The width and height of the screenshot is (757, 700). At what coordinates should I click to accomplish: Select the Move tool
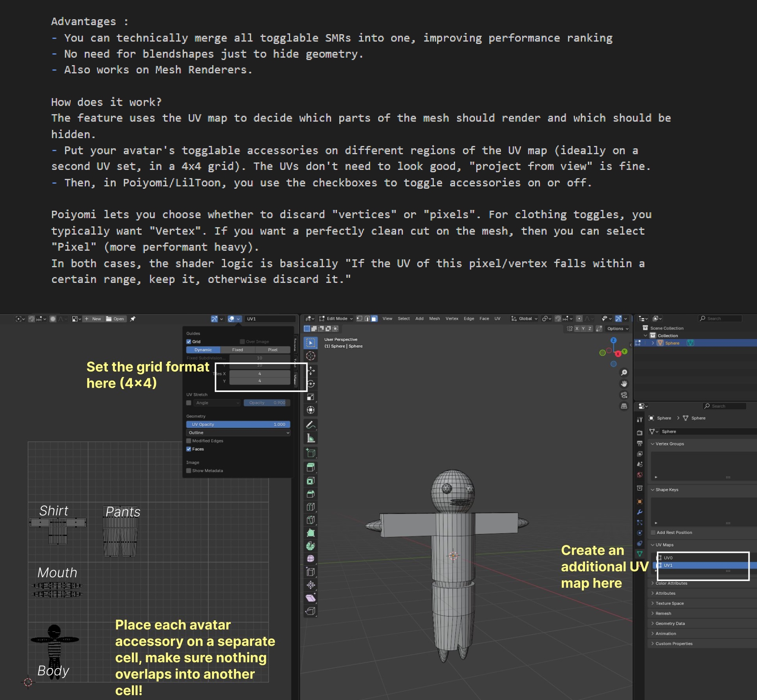point(311,370)
